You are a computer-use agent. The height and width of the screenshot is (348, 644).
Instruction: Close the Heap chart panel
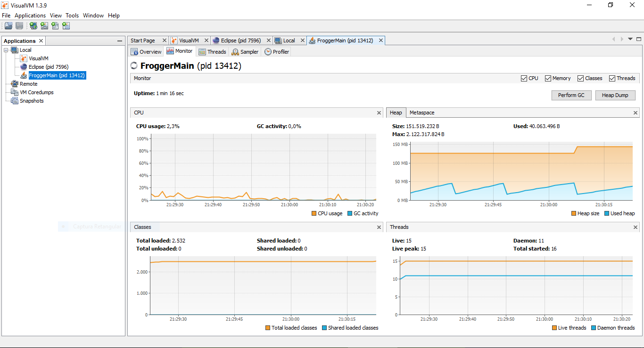coord(636,113)
